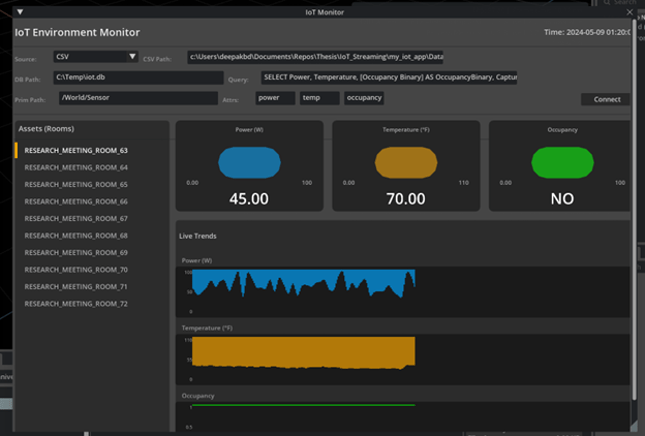This screenshot has height=436, width=645.
Task: Select RESEARCH_MEETING_ROOM_70 in assets list
Action: [76, 270]
